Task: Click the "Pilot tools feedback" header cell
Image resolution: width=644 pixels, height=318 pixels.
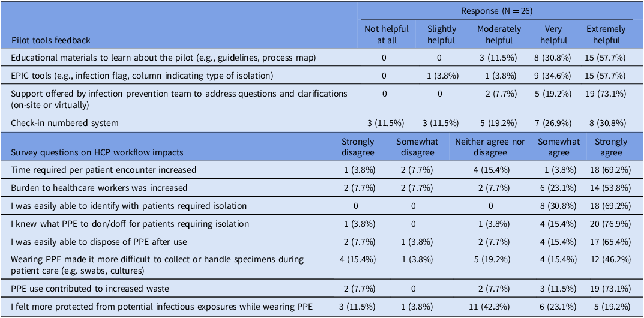Action: [x=51, y=40]
